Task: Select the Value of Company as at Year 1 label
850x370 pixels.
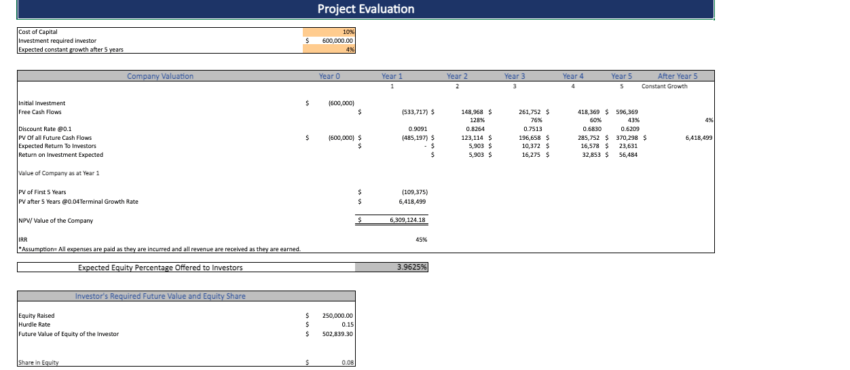Action: tap(59, 173)
